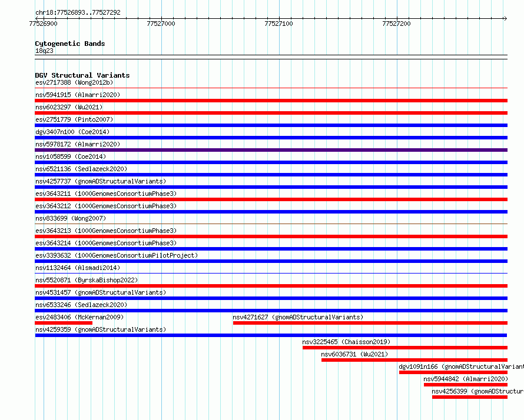Screen dimensions: 524x420
Task: Open the nsv4271627 (gnomADStructuralVariants) label
Action: [298, 317]
